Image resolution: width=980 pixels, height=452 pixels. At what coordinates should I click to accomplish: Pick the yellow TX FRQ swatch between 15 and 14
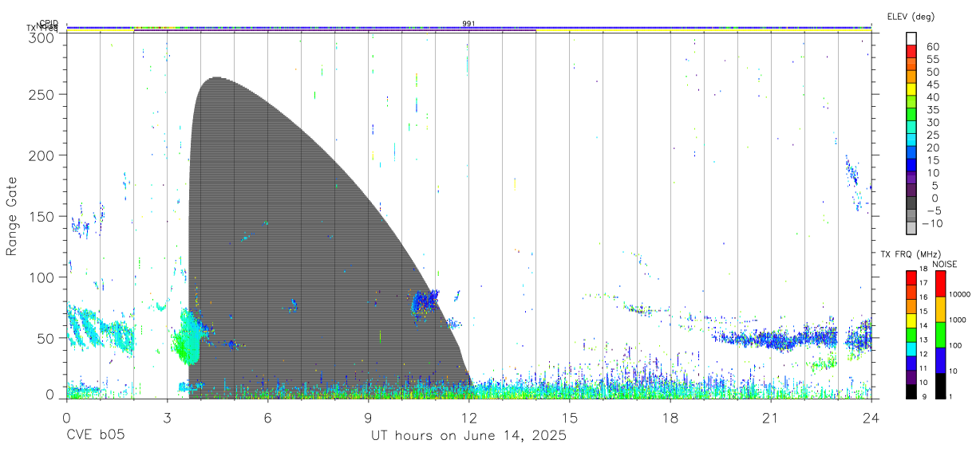[911, 320]
